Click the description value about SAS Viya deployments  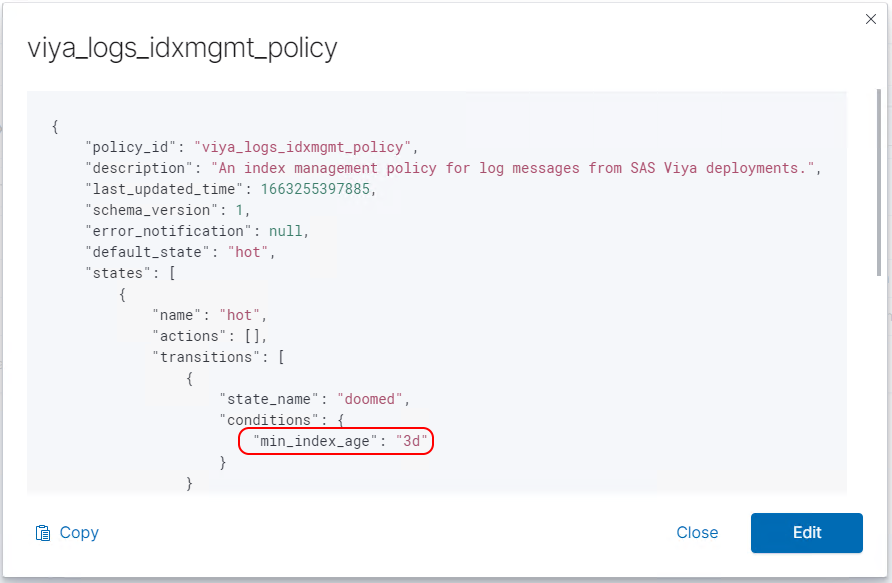pyautogui.click(x=513, y=168)
